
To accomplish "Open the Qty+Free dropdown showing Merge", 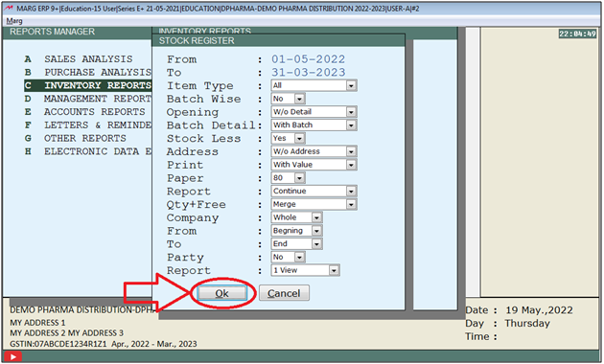I will (x=314, y=204).
